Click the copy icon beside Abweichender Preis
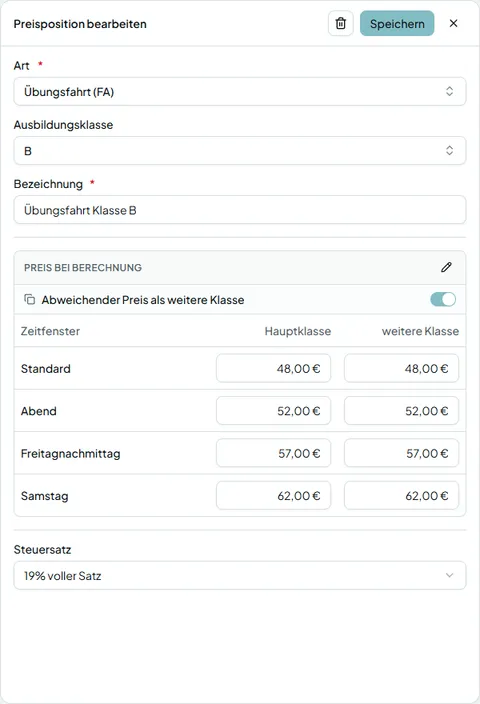This screenshot has width=480, height=704. [x=30, y=299]
